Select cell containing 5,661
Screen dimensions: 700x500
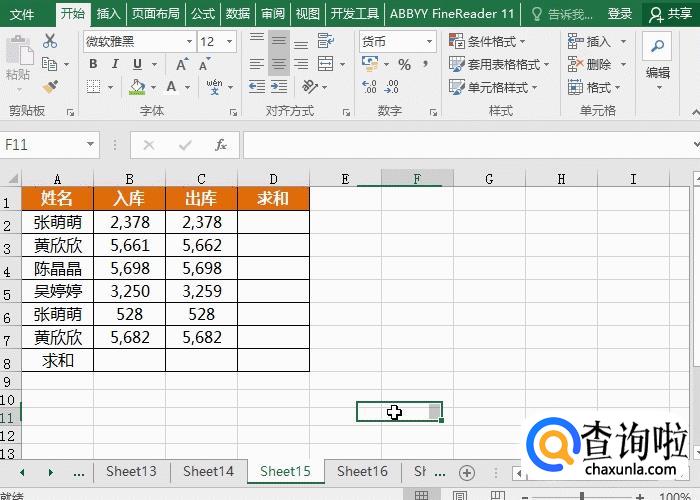129,245
